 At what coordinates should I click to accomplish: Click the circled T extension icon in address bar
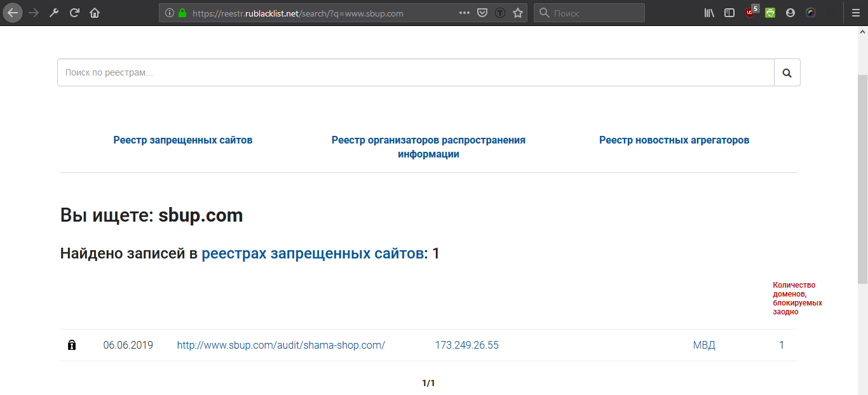500,13
